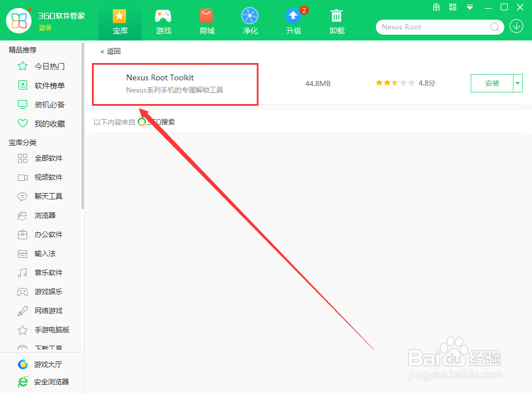Click the 今日热门 star icon

23,66
